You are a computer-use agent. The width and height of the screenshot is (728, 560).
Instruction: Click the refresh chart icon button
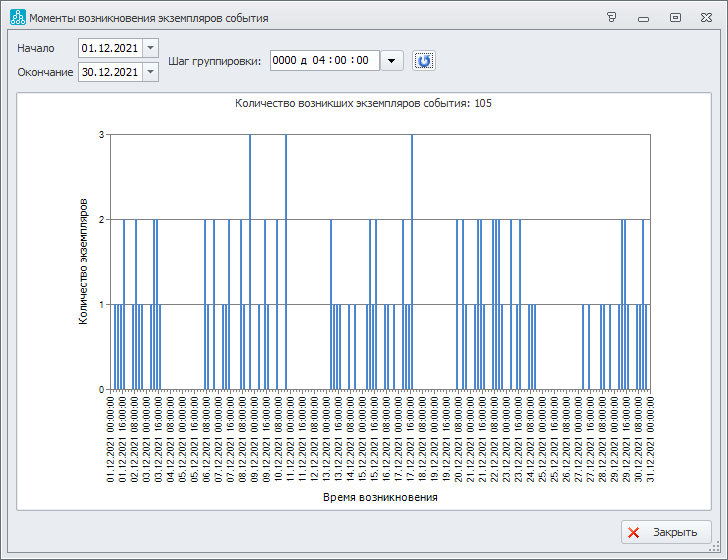424,61
